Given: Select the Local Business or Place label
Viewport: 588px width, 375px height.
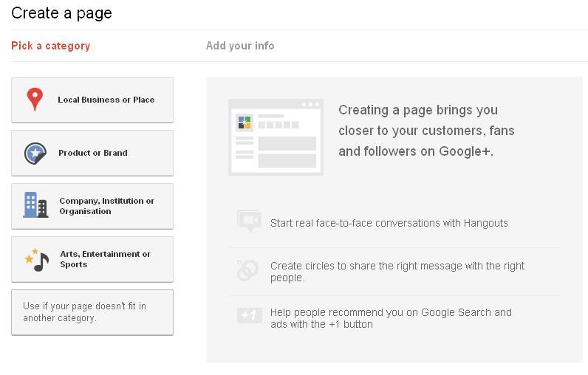Looking at the screenshot, I should [x=106, y=100].
